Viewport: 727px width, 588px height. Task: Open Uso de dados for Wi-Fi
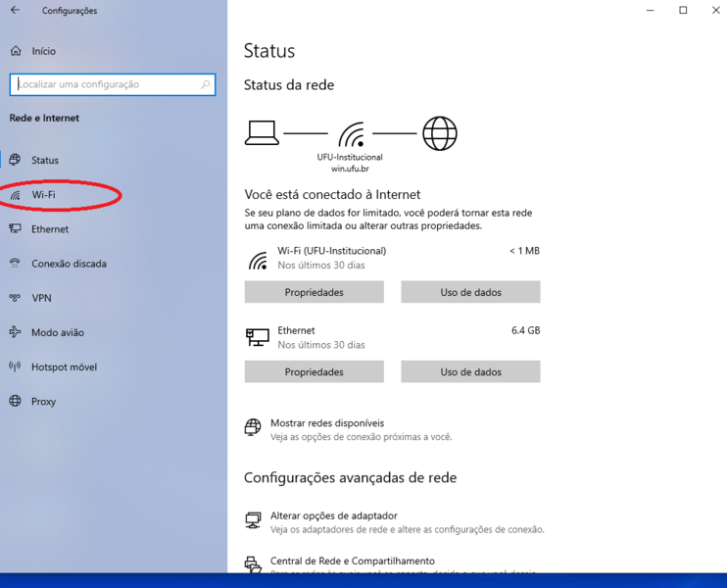470,292
